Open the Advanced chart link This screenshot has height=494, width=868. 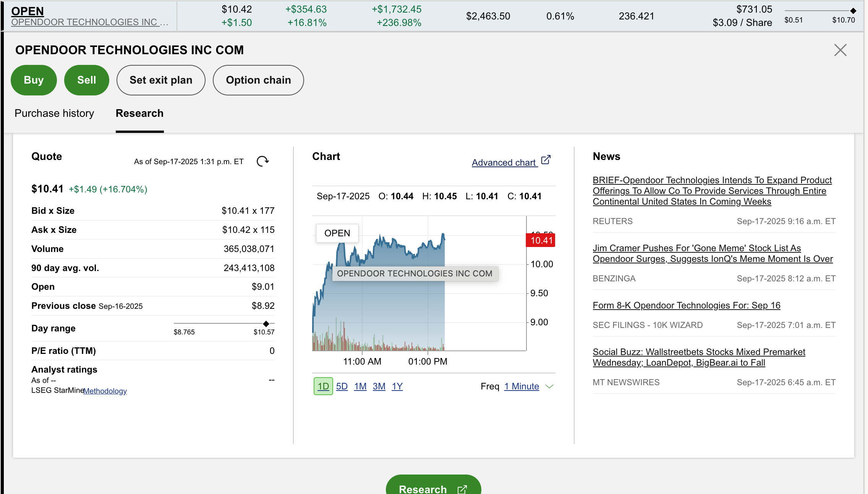(x=504, y=163)
